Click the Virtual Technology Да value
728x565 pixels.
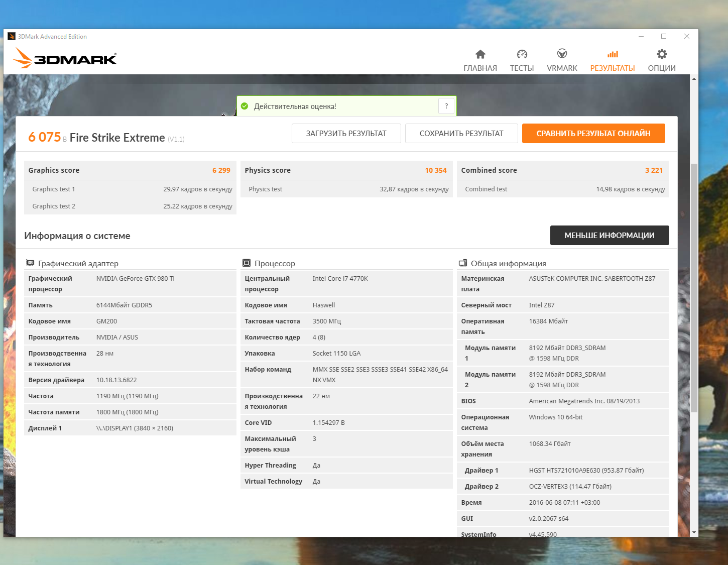316,481
